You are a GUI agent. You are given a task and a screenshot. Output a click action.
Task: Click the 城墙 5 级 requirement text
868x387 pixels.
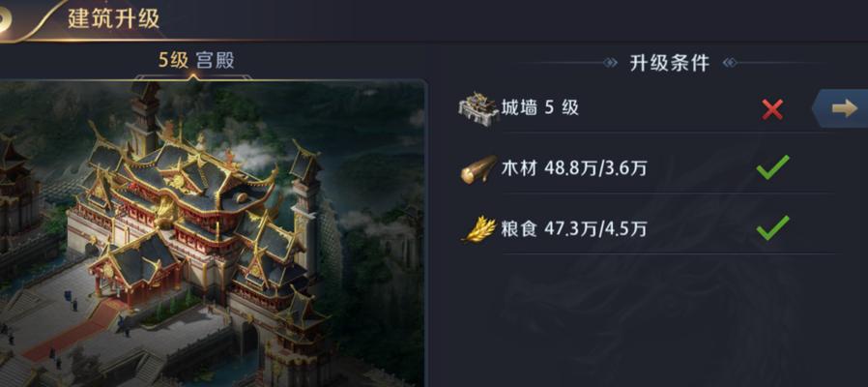(x=539, y=107)
